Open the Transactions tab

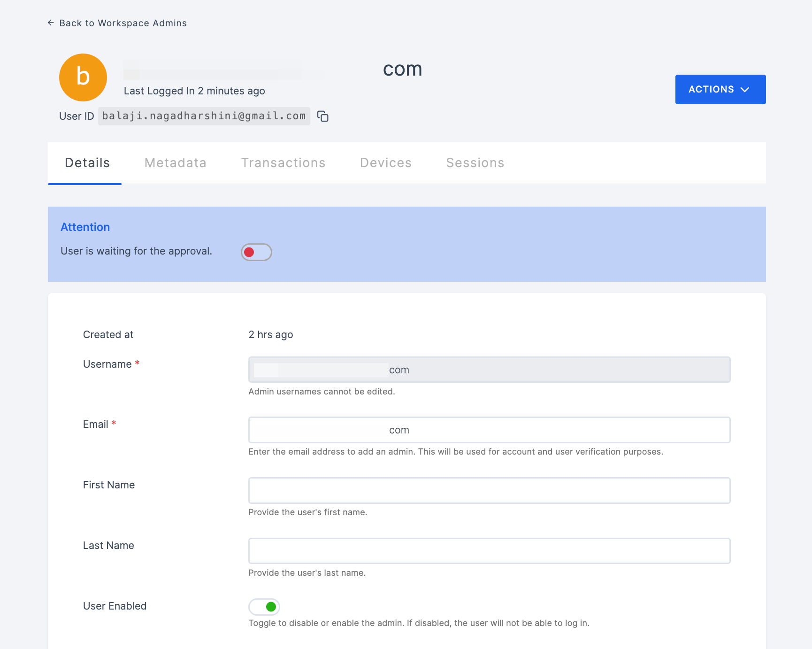point(283,163)
